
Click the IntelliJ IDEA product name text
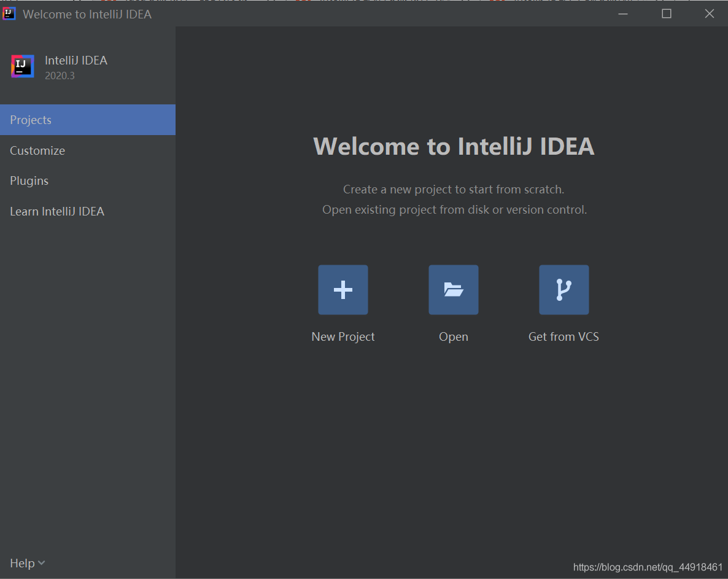coord(76,60)
